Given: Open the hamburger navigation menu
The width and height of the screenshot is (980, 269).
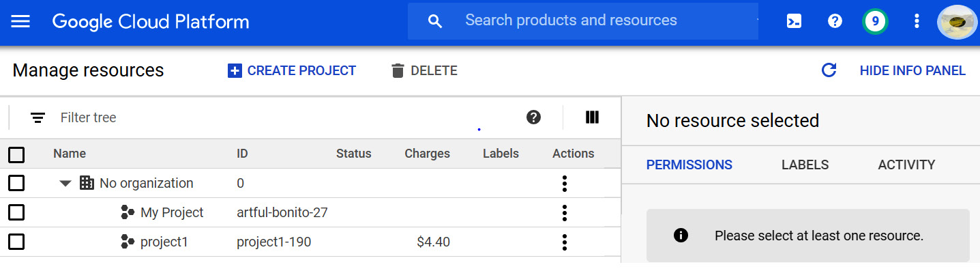Looking at the screenshot, I should (x=21, y=21).
